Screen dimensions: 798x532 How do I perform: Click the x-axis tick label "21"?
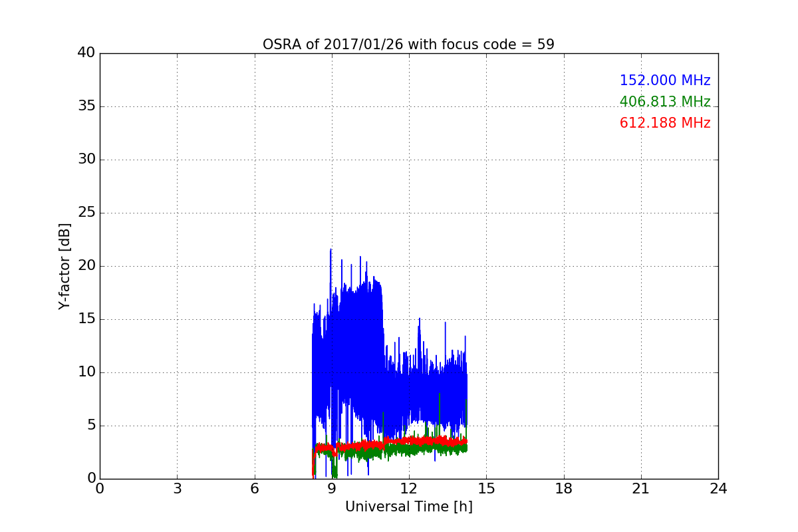click(641, 489)
